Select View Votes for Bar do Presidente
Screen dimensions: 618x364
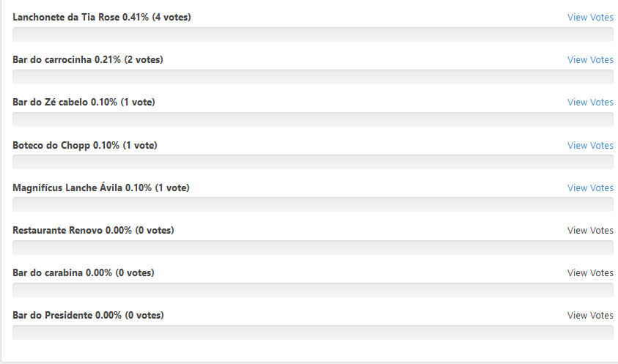590,316
